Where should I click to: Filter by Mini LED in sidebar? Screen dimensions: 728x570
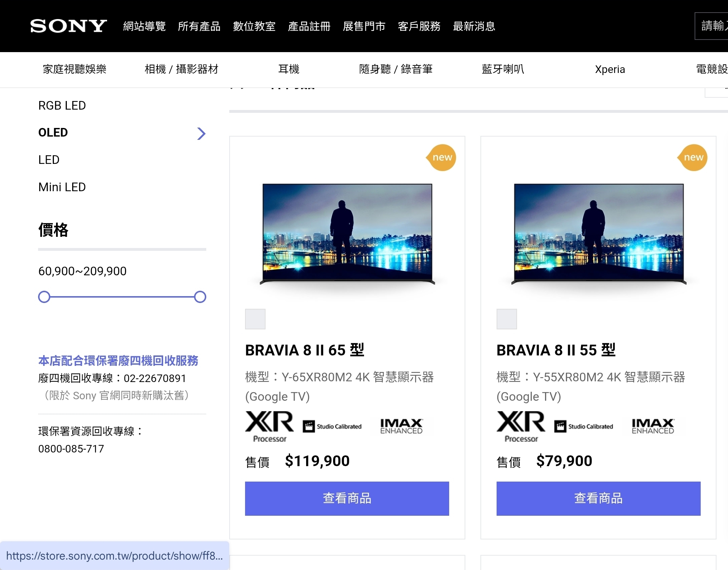(x=62, y=187)
